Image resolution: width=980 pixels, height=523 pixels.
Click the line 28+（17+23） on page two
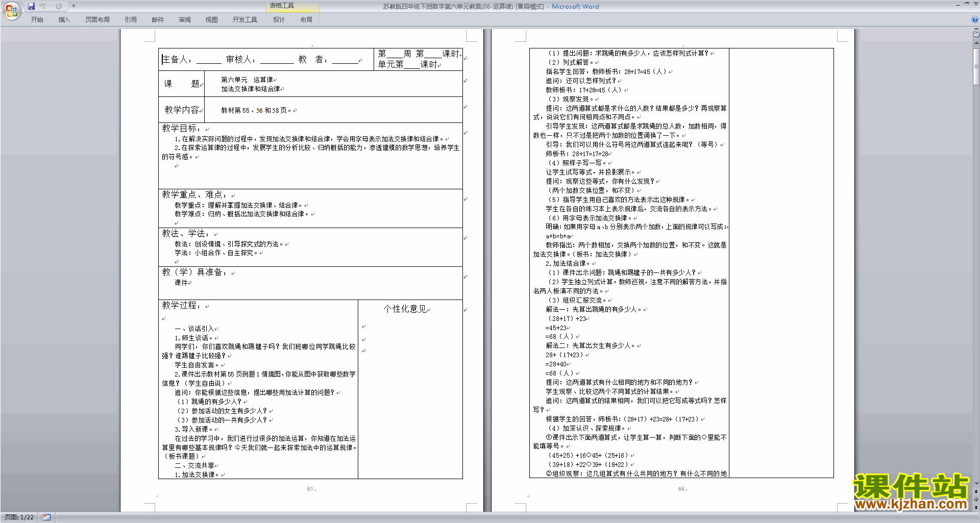point(566,355)
